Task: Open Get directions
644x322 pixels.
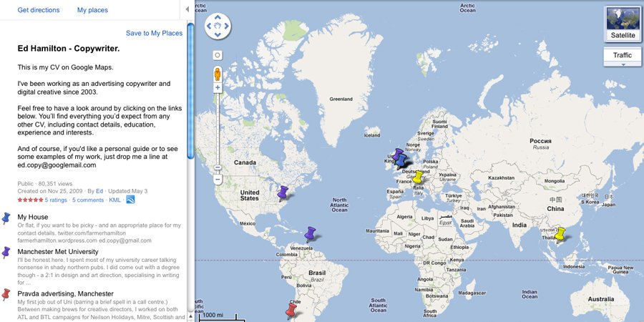Action: [x=39, y=10]
